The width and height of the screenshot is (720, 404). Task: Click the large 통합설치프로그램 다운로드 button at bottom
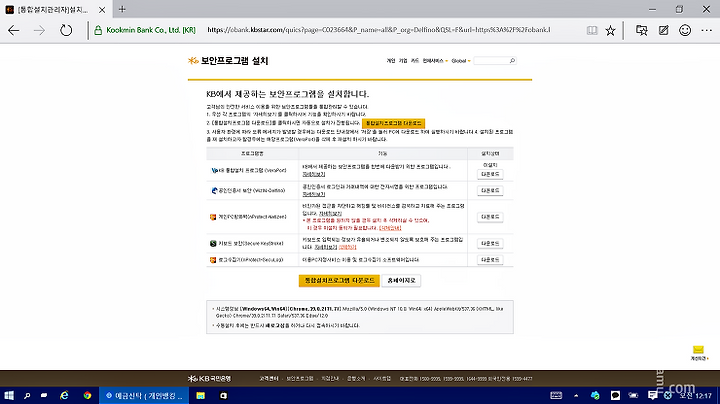click(339, 281)
